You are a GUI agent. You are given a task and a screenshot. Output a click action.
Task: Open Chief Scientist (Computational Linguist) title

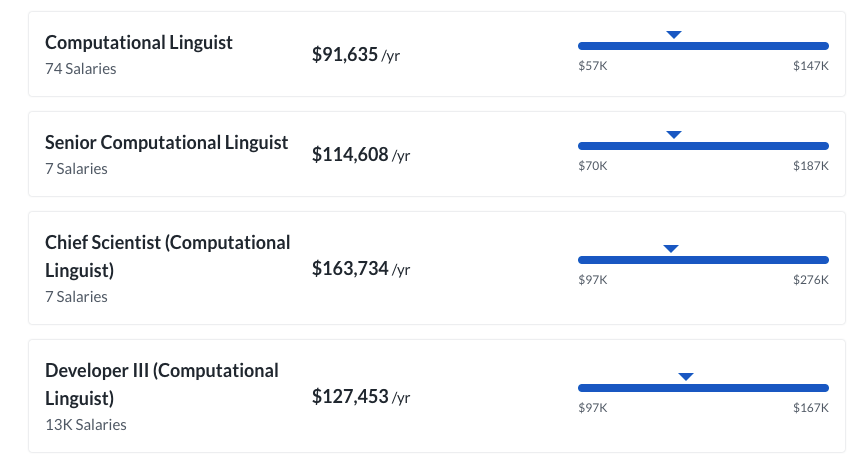click(167, 256)
